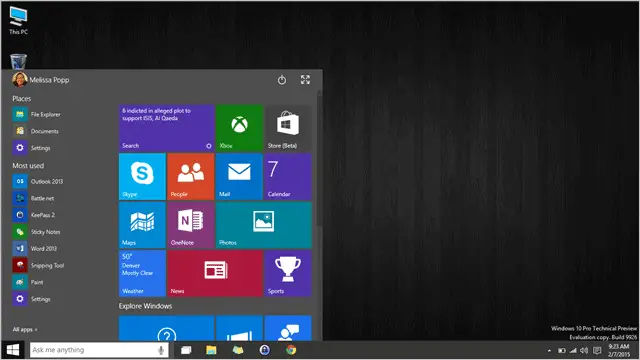Image resolution: width=640 pixels, height=360 pixels.
Task: Click the power button icon
Action: (282, 80)
